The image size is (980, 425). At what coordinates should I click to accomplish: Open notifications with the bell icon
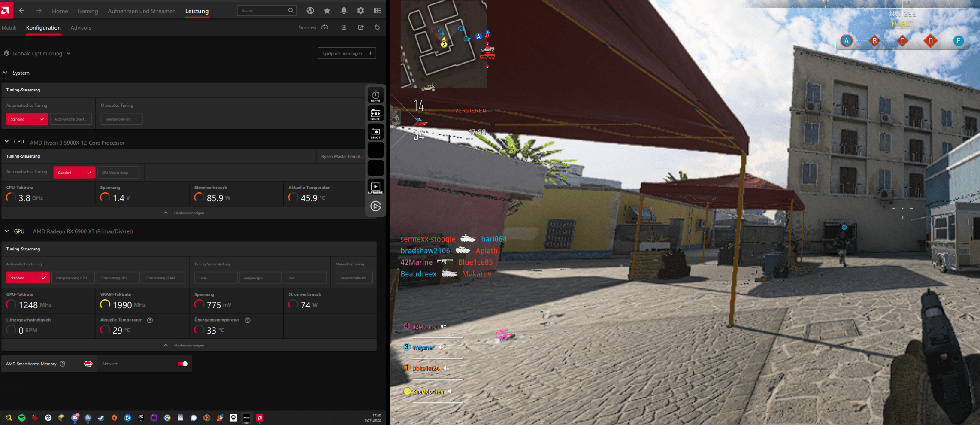coord(344,11)
